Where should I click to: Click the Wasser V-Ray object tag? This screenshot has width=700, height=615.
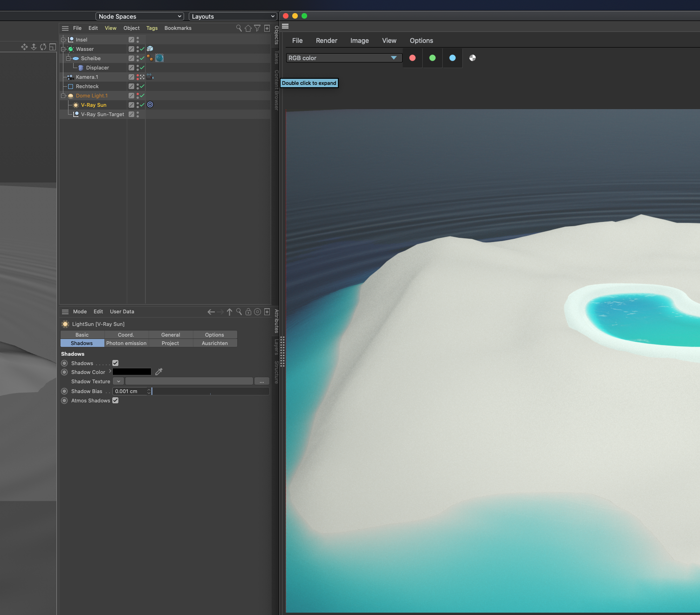pos(150,48)
